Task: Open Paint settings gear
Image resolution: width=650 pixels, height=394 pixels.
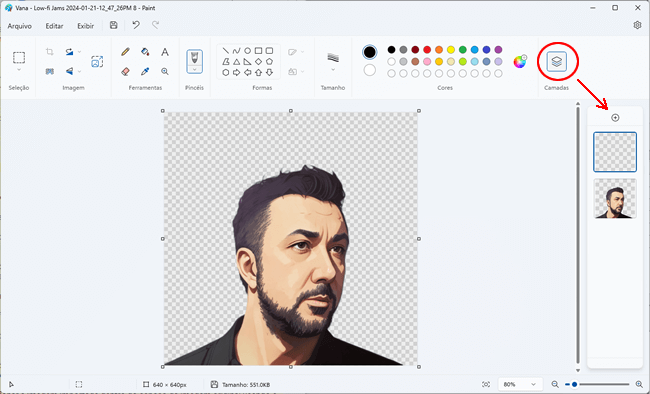Action: pos(637,25)
